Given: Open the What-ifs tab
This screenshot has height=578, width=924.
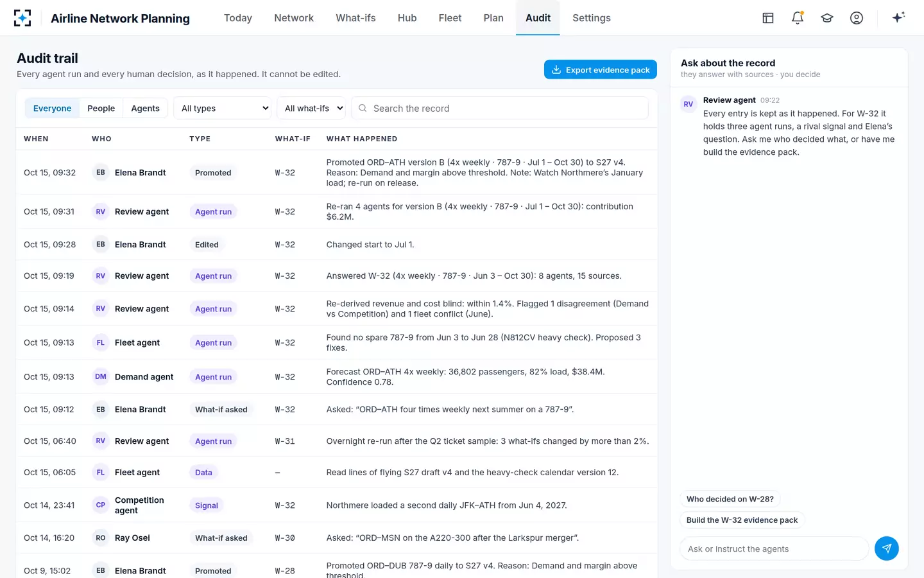Looking at the screenshot, I should (x=355, y=18).
